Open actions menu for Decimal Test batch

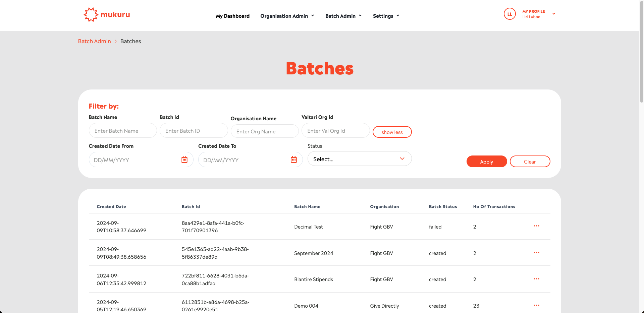537,226
